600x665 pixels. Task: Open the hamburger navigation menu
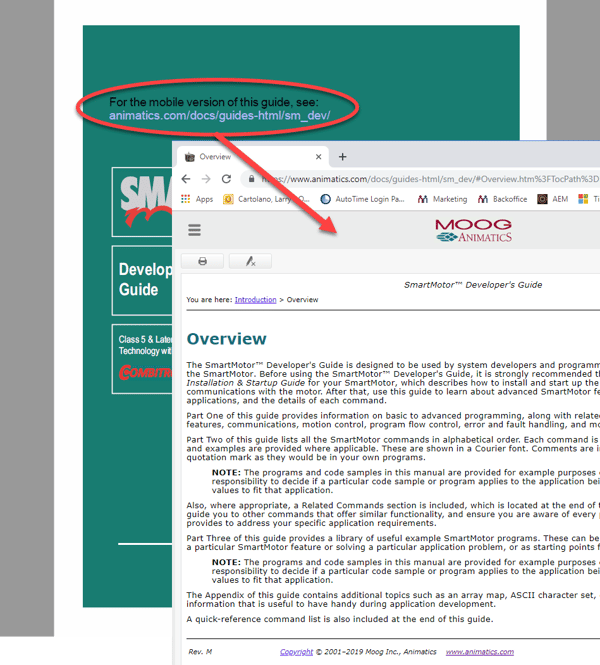click(x=195, y=230)
